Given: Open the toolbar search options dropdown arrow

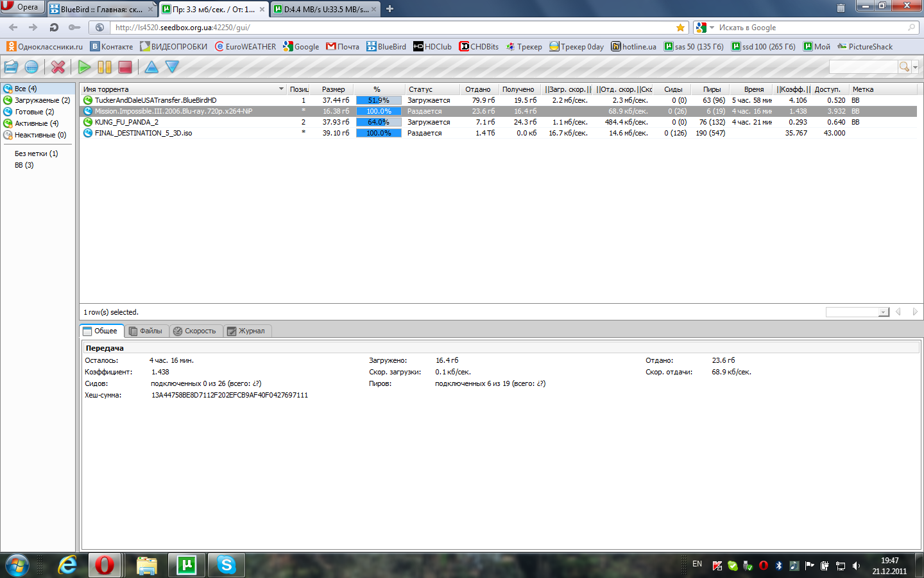Looking at the screenshot, I should pos(915,67).
